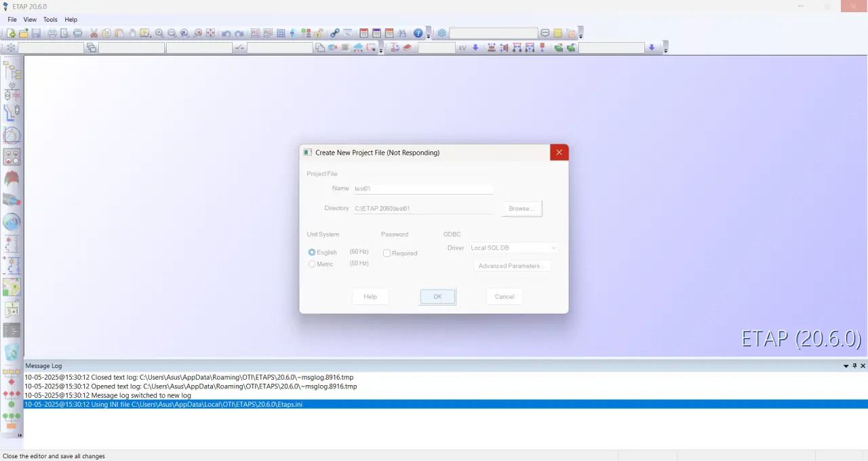Expand the first toolbar overflow options arrow
Viewport: 868px width, 461px height.
click(x=428, y=35)
